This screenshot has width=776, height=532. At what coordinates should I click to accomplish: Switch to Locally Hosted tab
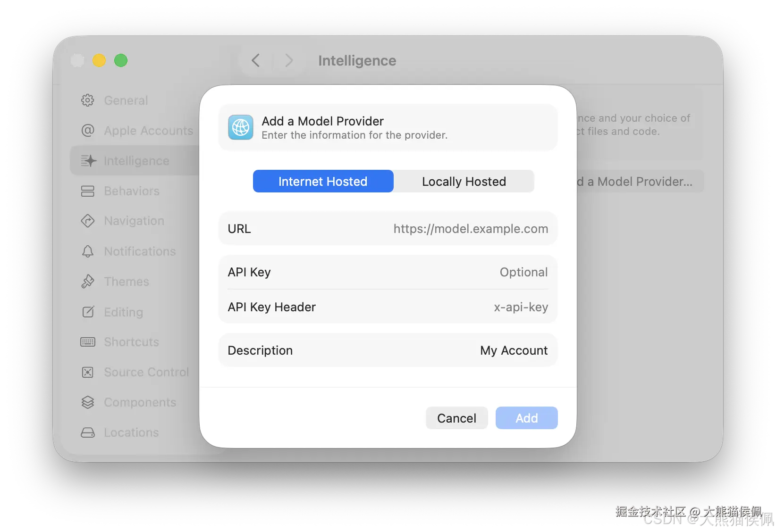pos(464,181)
